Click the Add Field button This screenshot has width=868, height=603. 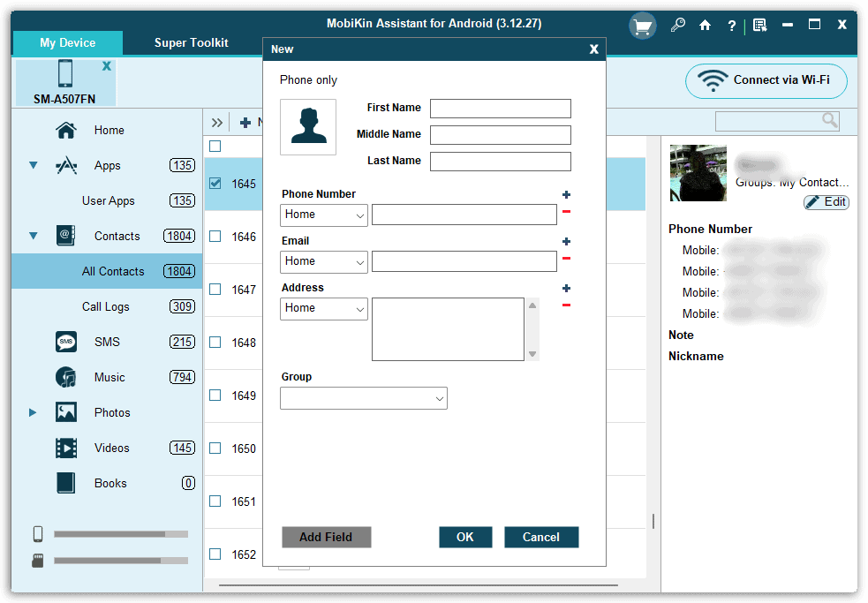[326, 537]
